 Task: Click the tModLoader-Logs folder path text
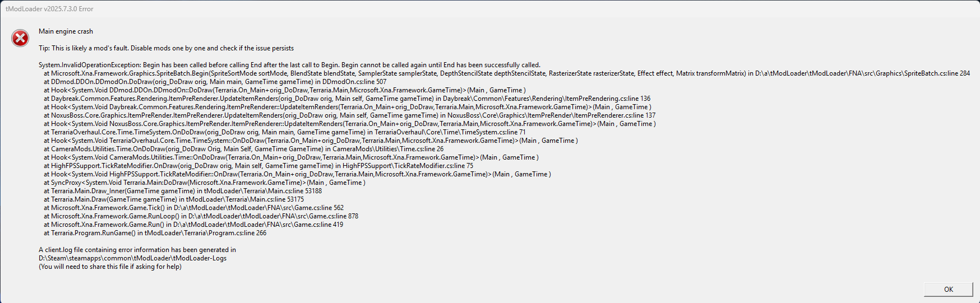click(x=133, y=258)
